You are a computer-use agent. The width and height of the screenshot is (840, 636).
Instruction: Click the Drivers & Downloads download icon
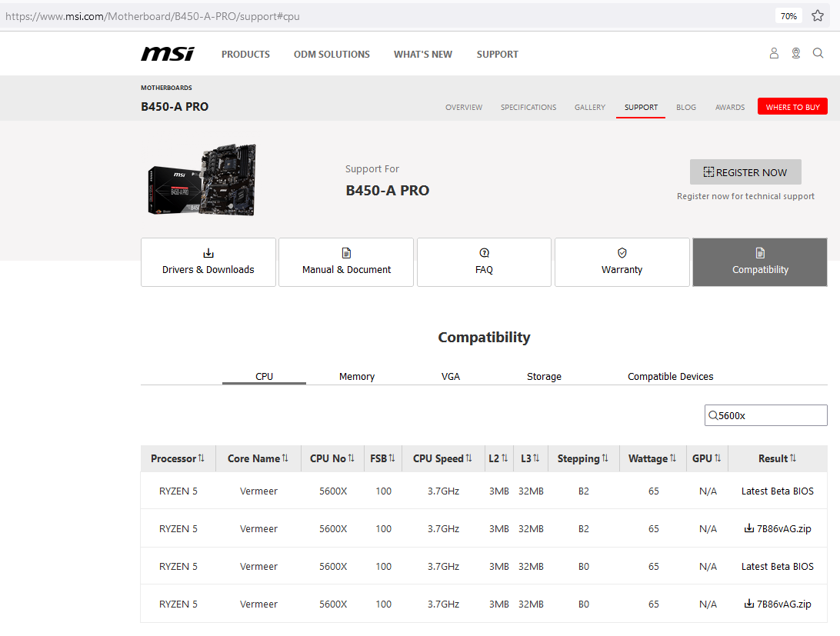coord(208,253)
